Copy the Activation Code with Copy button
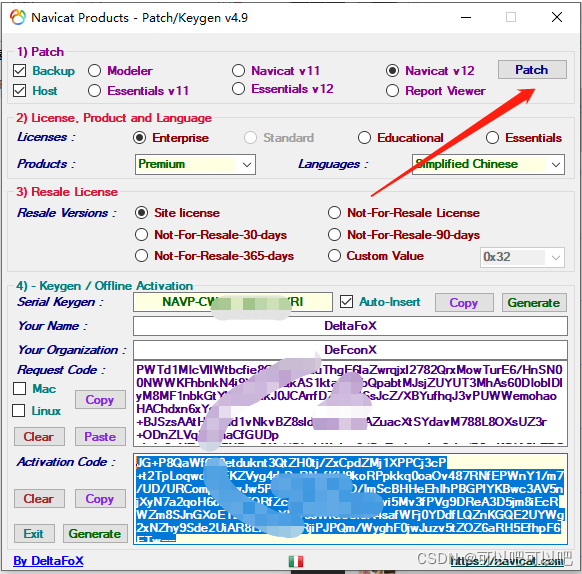Image resolution: width=582 pixels, height=574 pixels. point(100,498)
